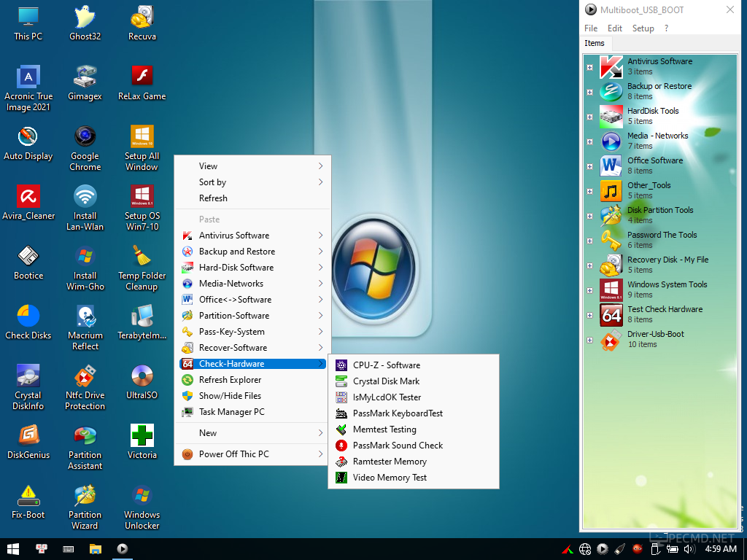The height and width of the screenshot is (560, 747).
Task: Expand Disk Partition Tools tree node
Action: 589,216
